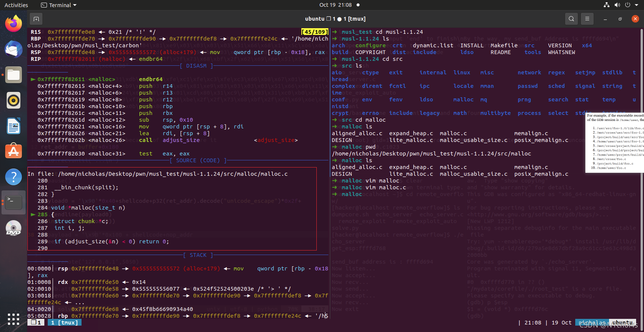This screenshot has width=644, height=332.
Task: Click the 'SOURCE (CODE)' section header
Action: click(198, 160)
